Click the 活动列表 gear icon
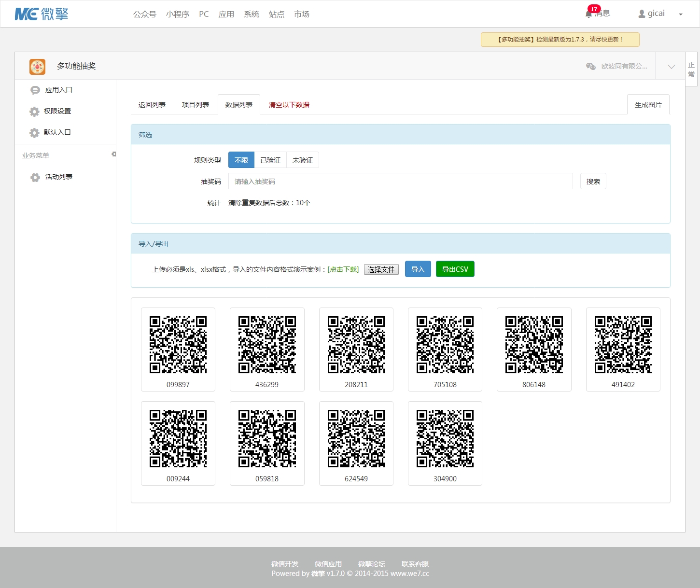The image size is (700, 588). pyautogui.click(x=35, y=177)
